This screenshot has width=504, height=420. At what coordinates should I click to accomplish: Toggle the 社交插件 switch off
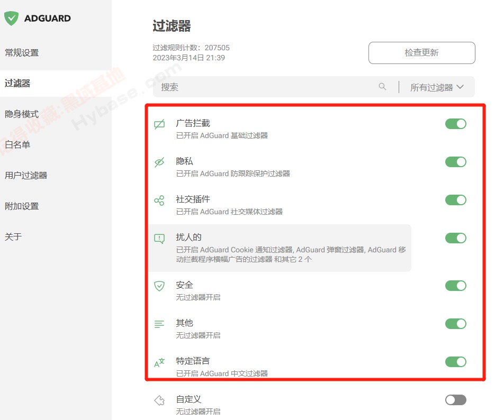[x=456, y=200]
